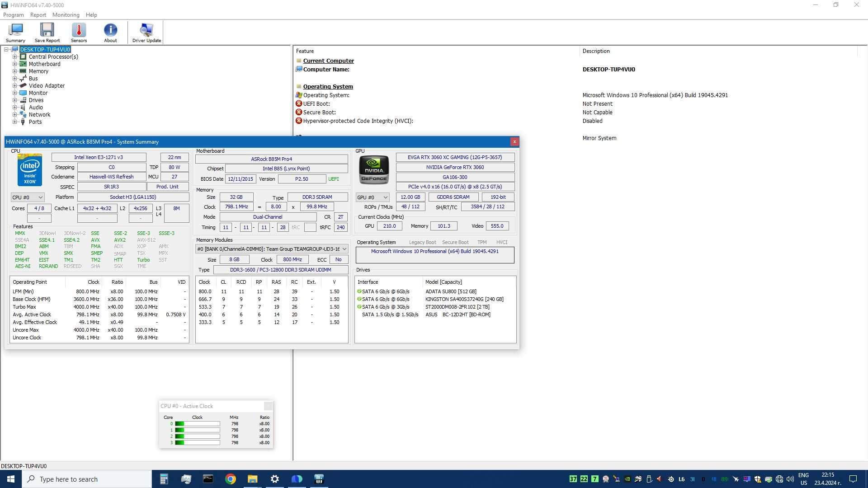Open the Program menu

(14, 15)
